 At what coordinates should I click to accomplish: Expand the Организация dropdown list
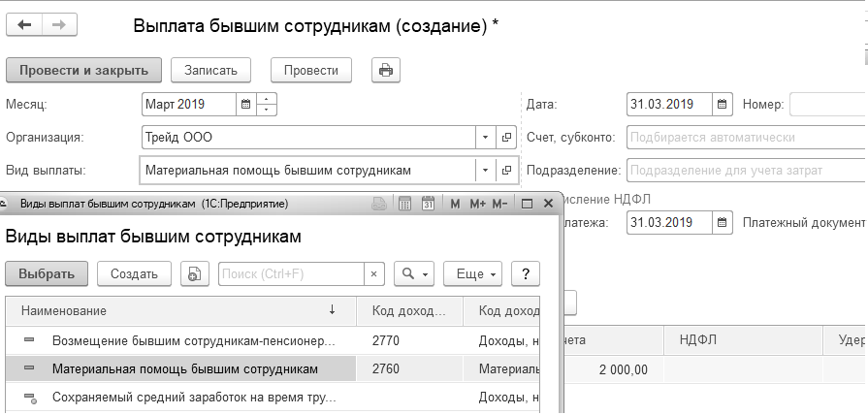486,138
